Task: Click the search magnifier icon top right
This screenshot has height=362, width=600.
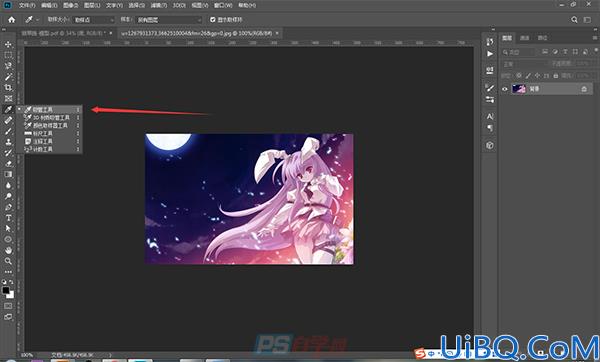Action: tap(574, 20)
